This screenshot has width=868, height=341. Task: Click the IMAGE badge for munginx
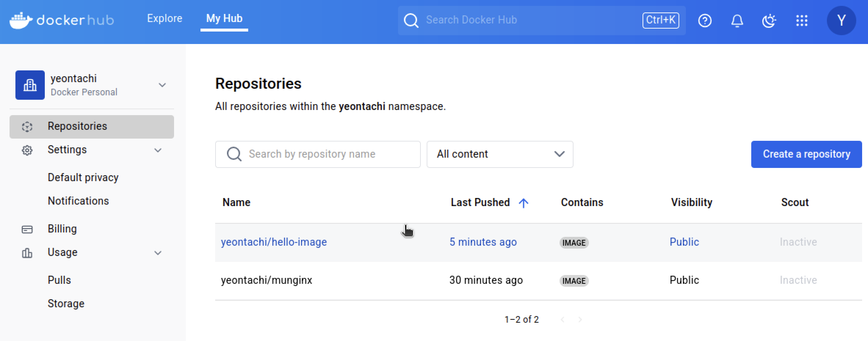point(574,281)
